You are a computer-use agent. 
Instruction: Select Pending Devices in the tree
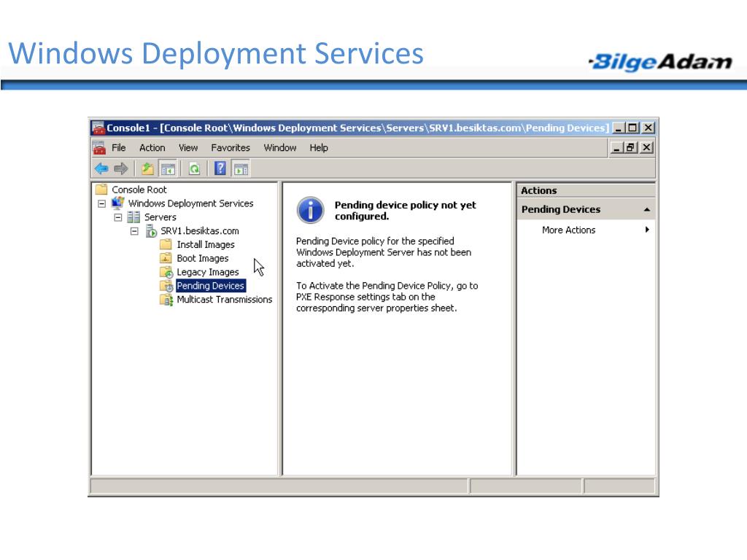211,286
